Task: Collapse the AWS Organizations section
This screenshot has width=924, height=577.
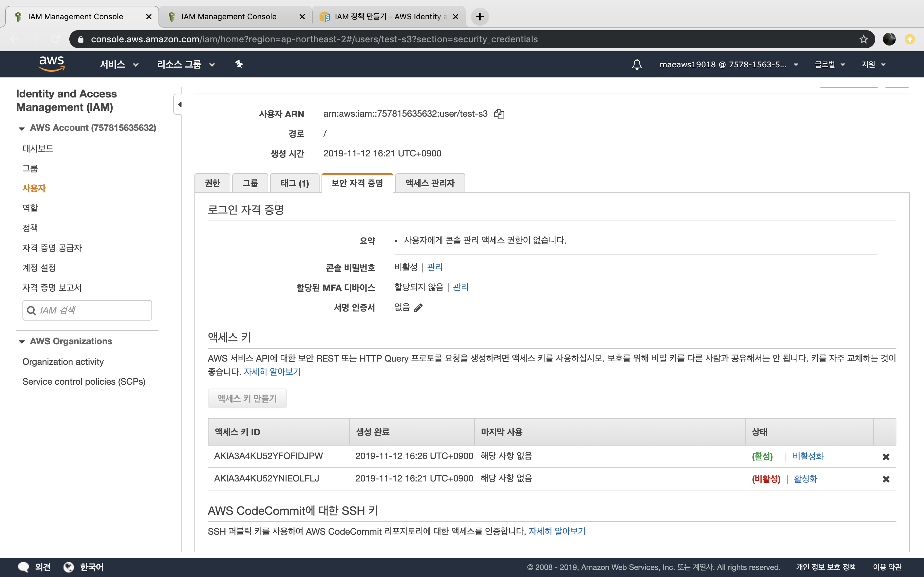Action: (22, 341)
